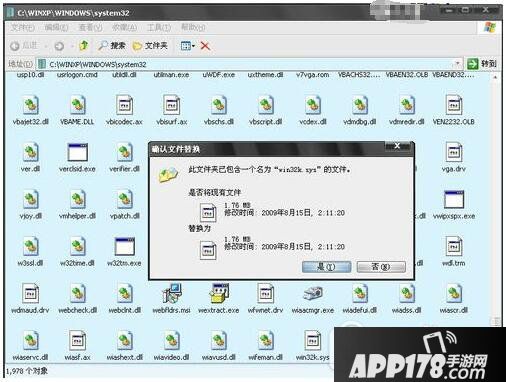Select the webfldrs.msi installer icon
Viewport: 506px width, 382px height.
coord(171,293)
